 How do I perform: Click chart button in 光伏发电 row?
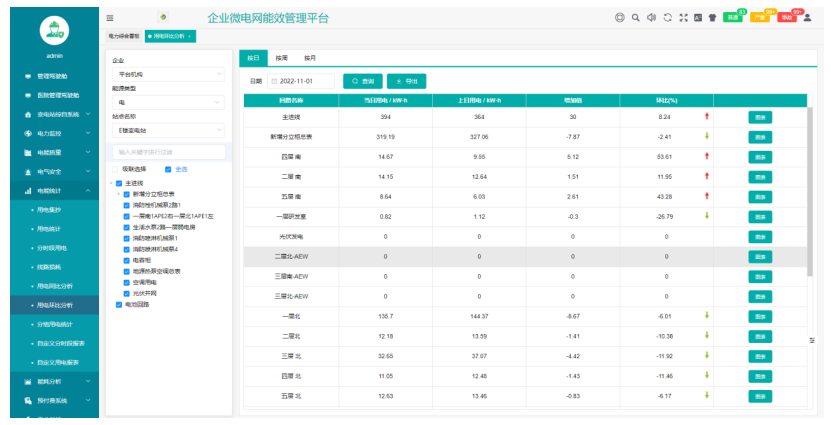point(760,237)
